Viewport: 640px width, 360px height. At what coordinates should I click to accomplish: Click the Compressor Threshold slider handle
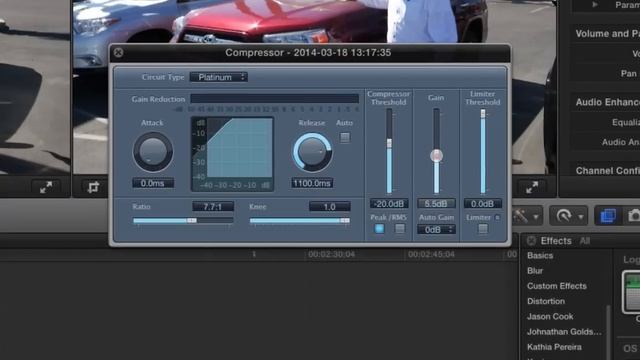pyautogui.click(x=389, y=143)
